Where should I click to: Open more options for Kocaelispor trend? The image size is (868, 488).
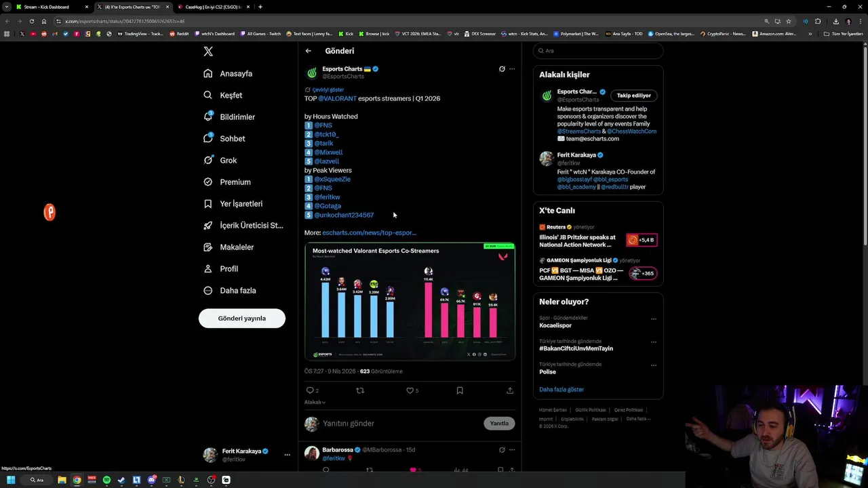pos(654,319)
